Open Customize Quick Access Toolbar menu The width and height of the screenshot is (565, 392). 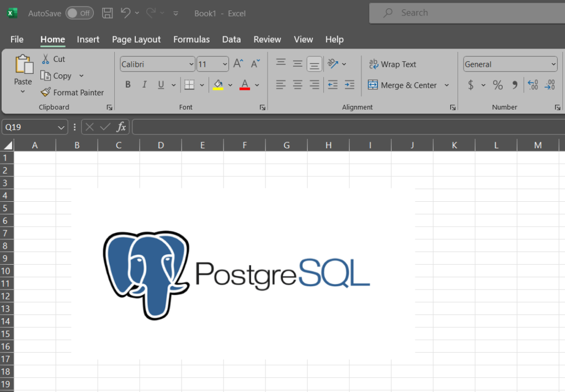(x=176, y=14)
